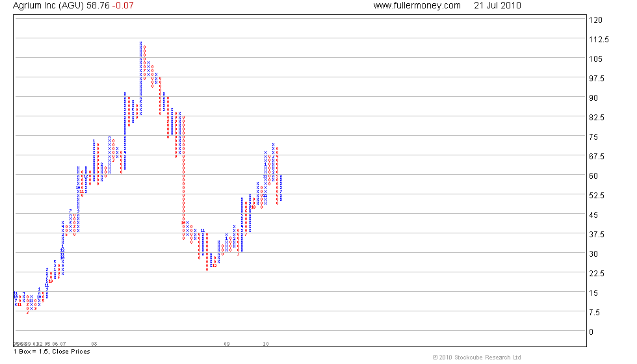Click the 45 price axis label

[x=593, y=215]
